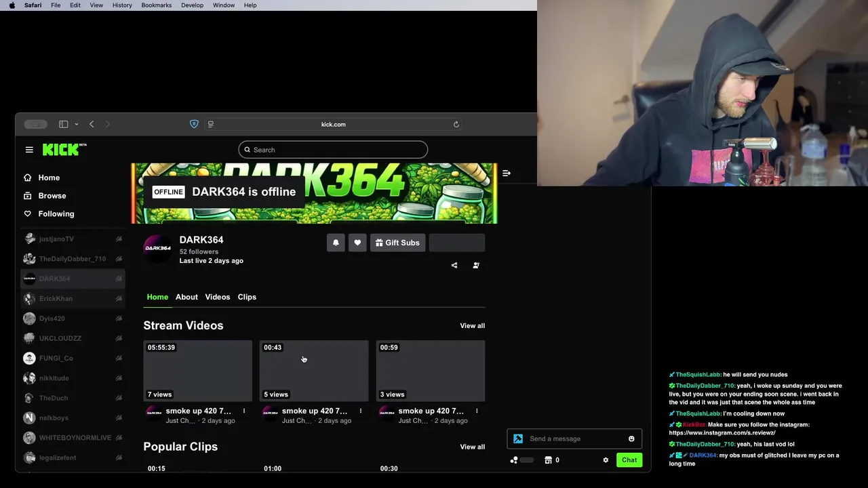
Task: Open WHITEBOYNORMLIVE channel in sidebar
Action: tap(73, 438)
